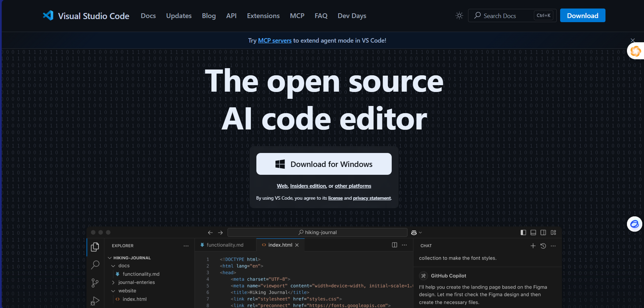Toggle the primary sidebar layout icon

[523, 232]
